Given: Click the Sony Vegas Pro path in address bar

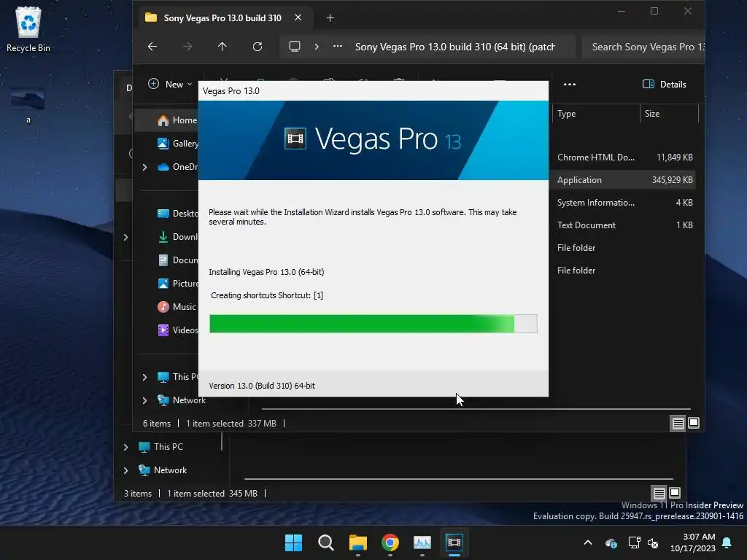Looking at the screenshot, I should click(455, 47).
